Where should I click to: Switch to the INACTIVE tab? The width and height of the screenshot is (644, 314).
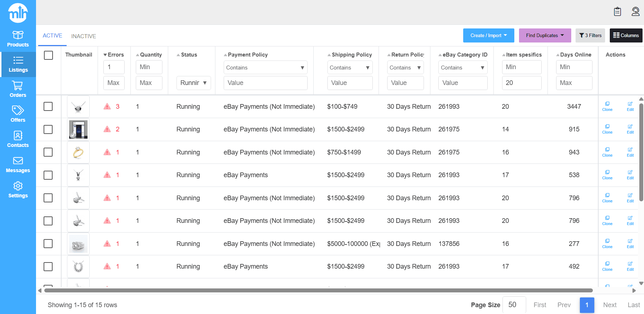[84, 36]
